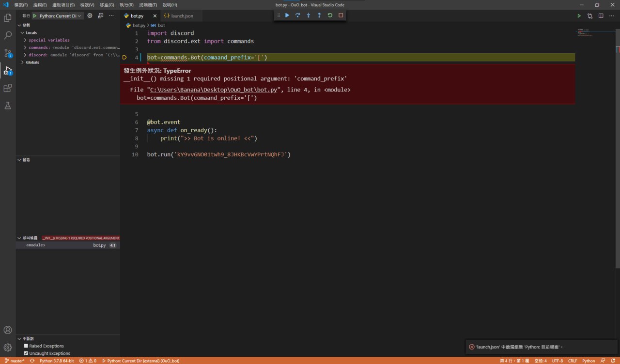This screenshot has width=620, height=364.
Task: Click the master branch in status bar
Action: click(15, 361)
